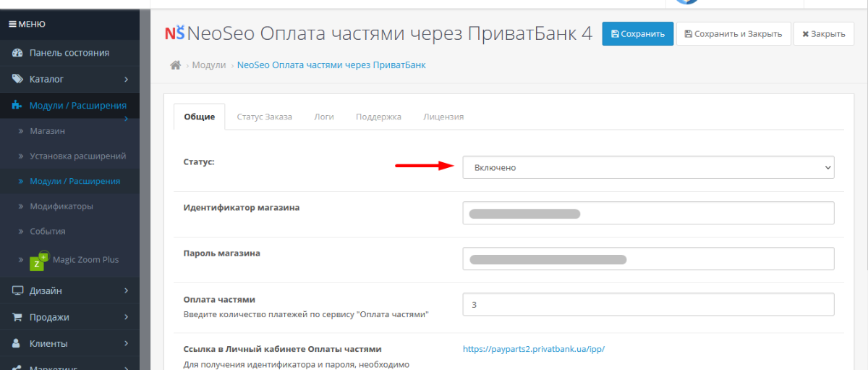Click the hamburger МЕНЮ icon
Image resolution: width=868 pixels, height=370 pixels.
pos(13,24)
